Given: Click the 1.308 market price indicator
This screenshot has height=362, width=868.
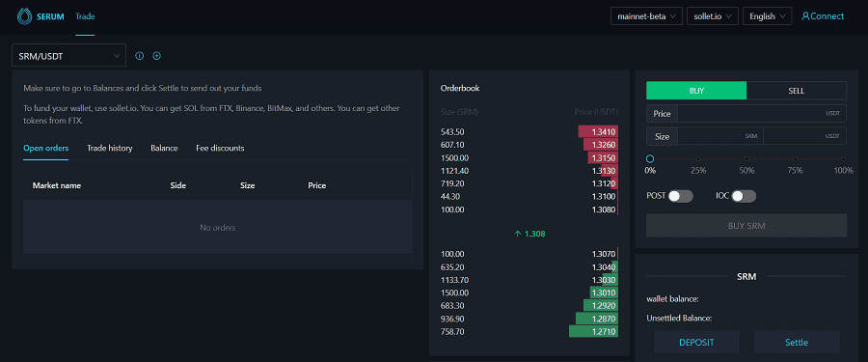Looking at the screenshot, I should pos(529,234).
